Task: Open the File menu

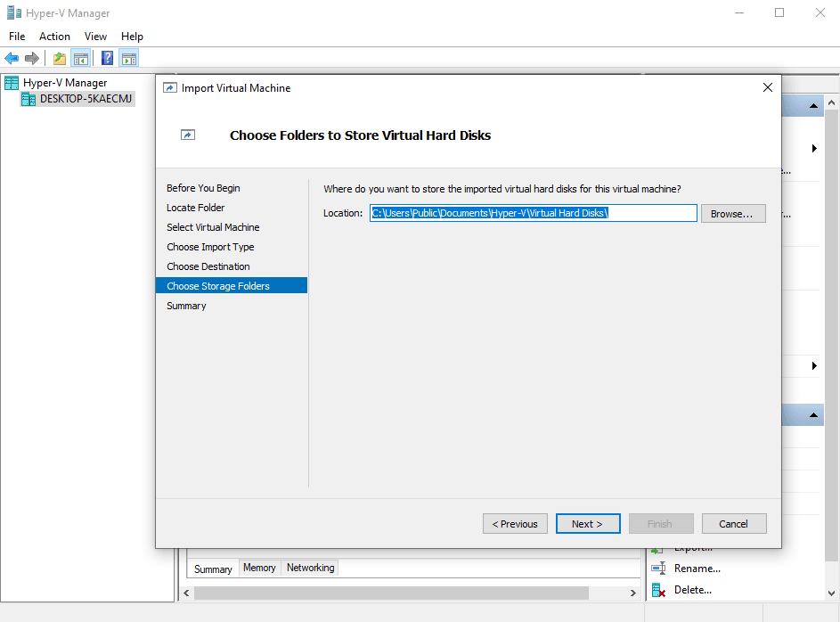Action: 17,37
